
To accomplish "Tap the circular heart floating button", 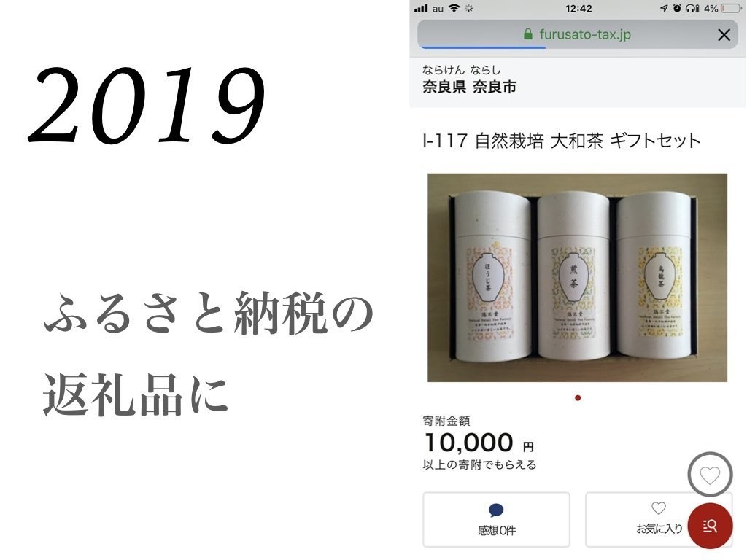I will [710, 475].
